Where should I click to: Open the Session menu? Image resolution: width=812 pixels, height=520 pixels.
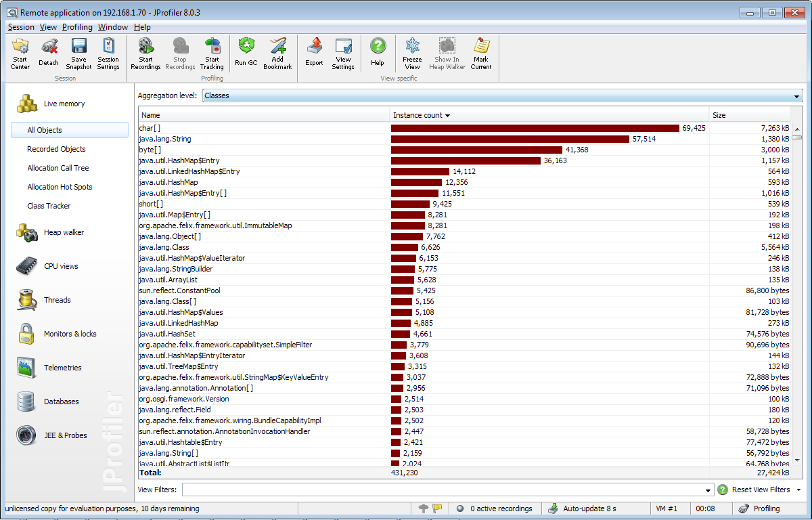[x=21, y=27]
